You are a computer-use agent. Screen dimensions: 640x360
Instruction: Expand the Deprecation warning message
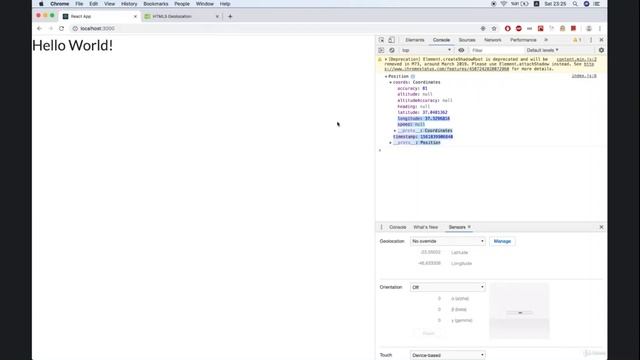[386, 60]
